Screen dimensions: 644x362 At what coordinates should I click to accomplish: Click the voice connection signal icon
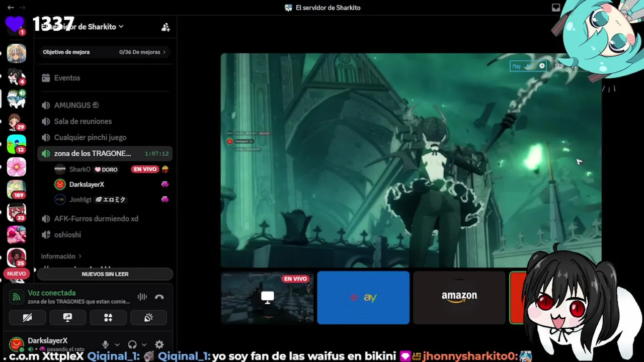tap(17, 297)
